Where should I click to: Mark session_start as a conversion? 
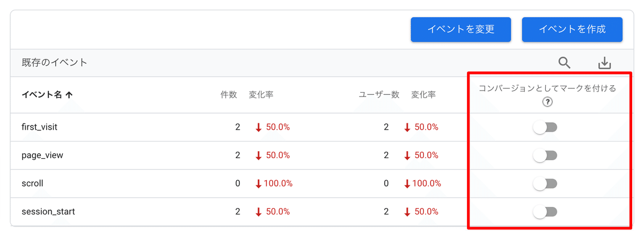(546, 212)
